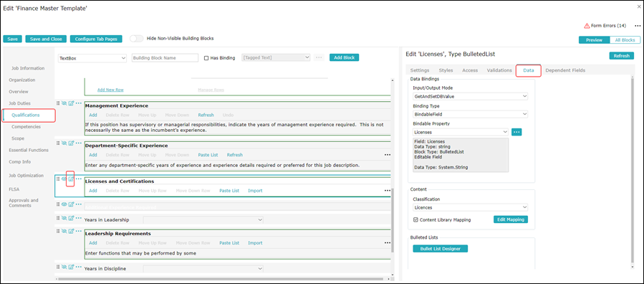Open the Licenses and Certifications list toolbar overflow menu

click(387, 191)
